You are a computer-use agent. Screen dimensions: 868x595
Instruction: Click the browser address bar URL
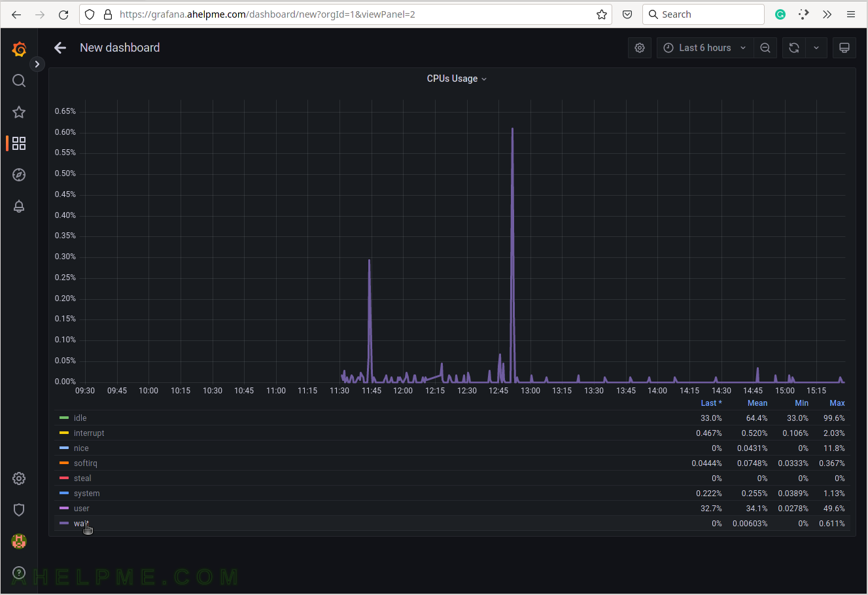(267, 14)
